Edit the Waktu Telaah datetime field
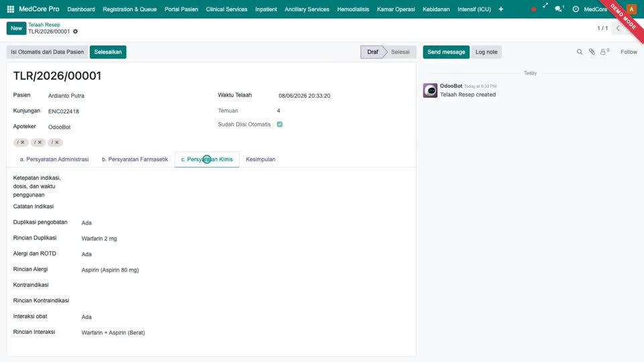Viewport: 644px width, 362px height. click(344, 96)
